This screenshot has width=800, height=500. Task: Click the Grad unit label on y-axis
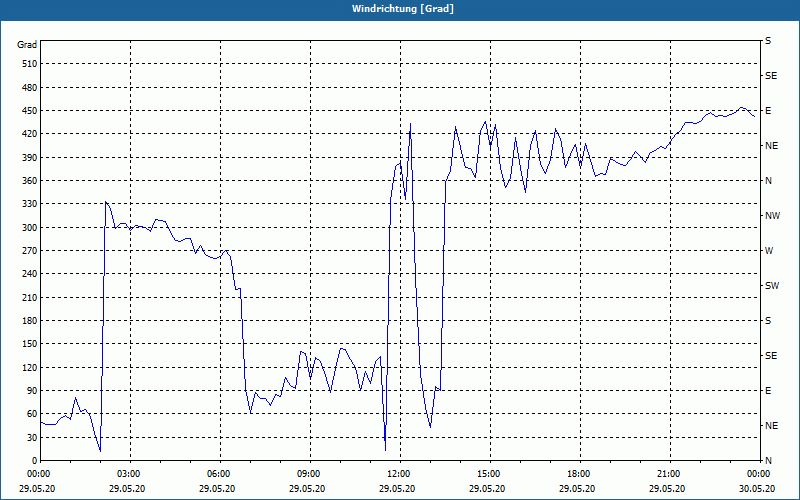(27, 45)
